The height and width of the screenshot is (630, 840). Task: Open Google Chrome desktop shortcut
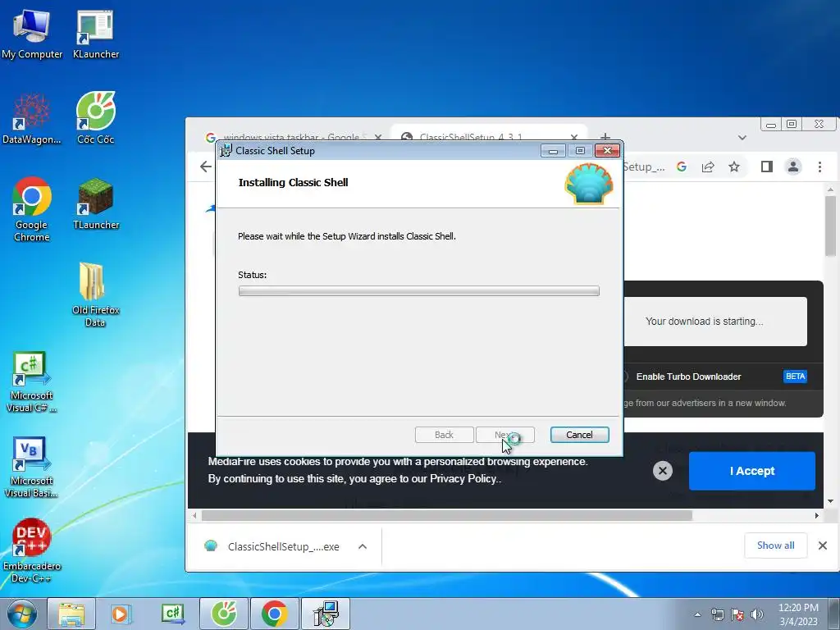click(x=32, y=210)
